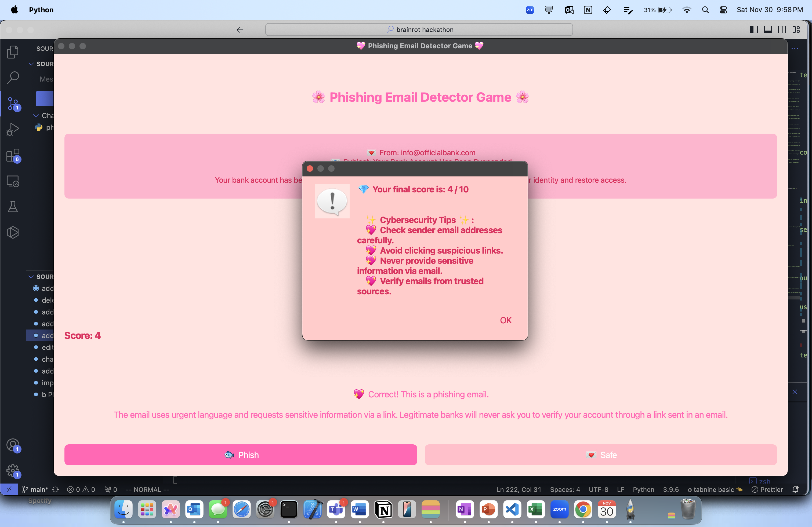Click OK in the final score dialog
This screenshot has width=812, height=527.
tap(505, 320)
